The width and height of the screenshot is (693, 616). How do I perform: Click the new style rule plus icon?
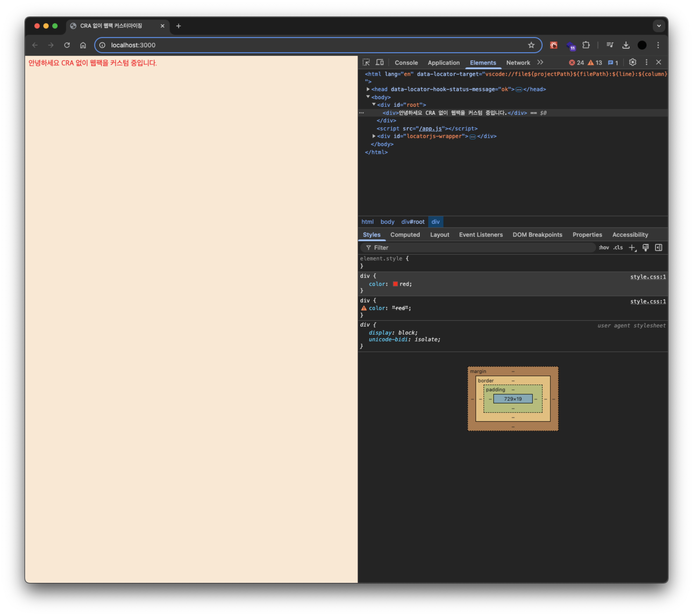[x=632, y=248]
